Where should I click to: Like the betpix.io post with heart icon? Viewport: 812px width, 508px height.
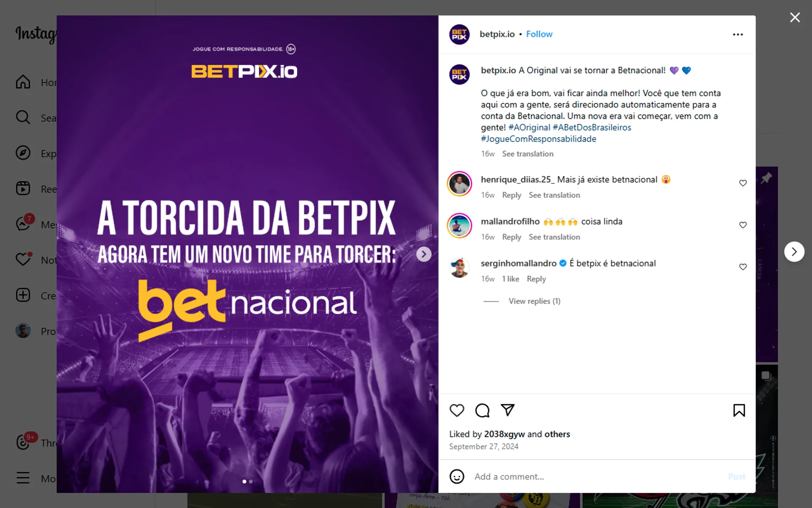[x=457, y=410]
